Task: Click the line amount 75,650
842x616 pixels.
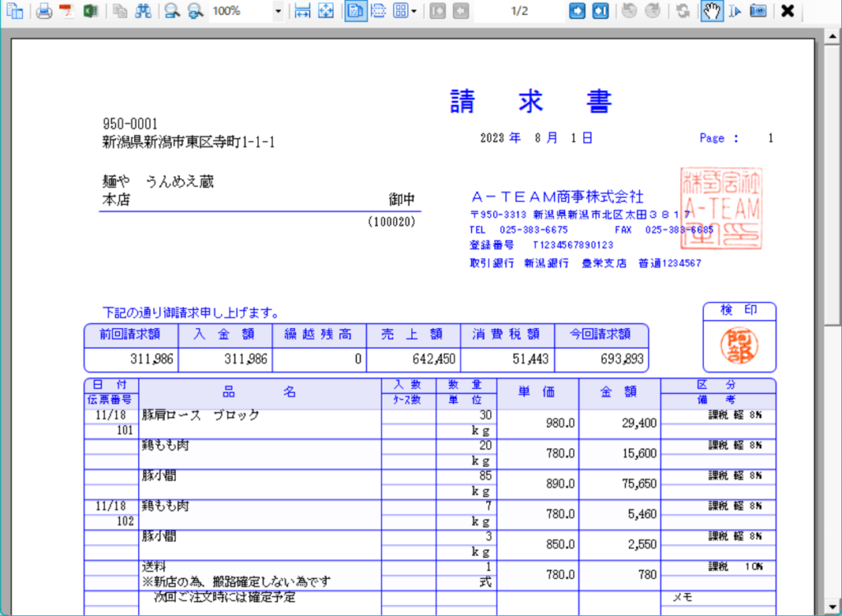Action: pyautogui.click(x=639, y=484)
